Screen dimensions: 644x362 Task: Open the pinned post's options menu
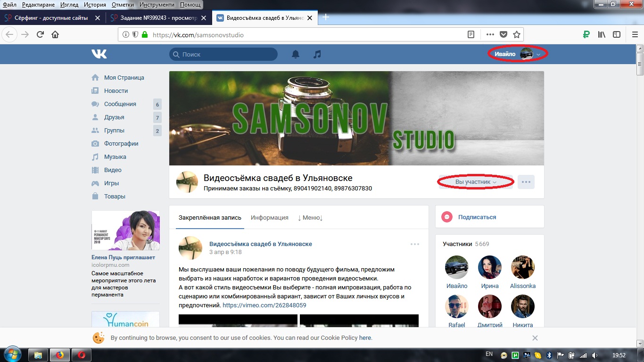[x=415, y=244]
